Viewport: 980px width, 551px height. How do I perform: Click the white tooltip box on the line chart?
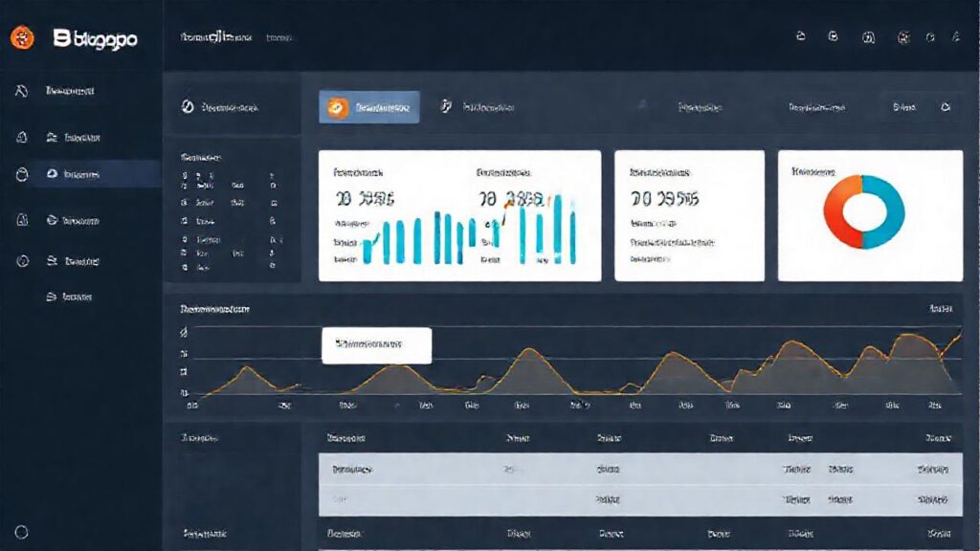[x=376, y=344]
